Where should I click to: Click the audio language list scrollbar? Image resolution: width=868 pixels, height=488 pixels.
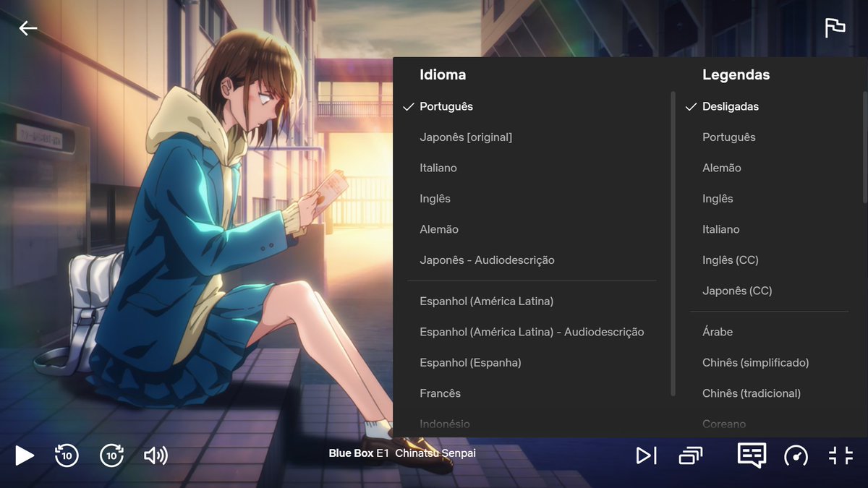[x=673, y=244]
